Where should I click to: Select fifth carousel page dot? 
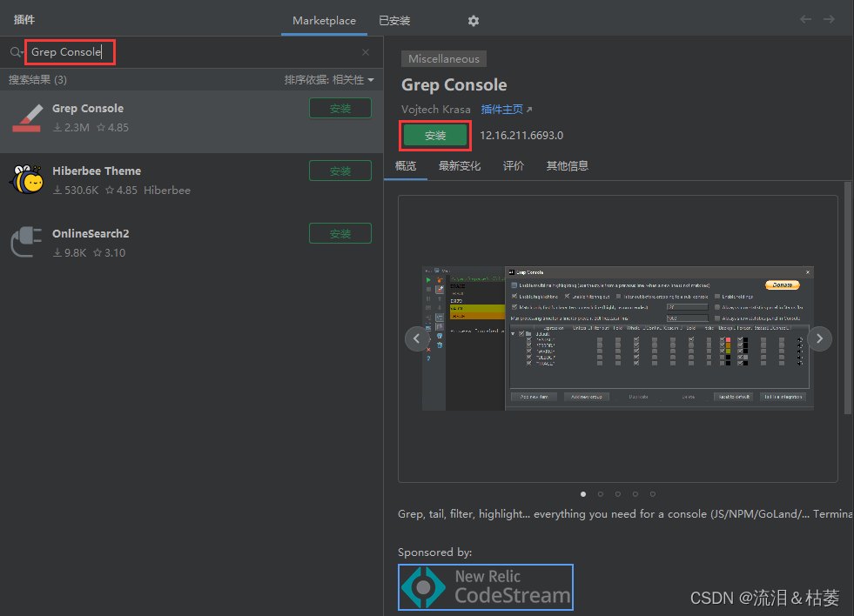coord(653,494)
